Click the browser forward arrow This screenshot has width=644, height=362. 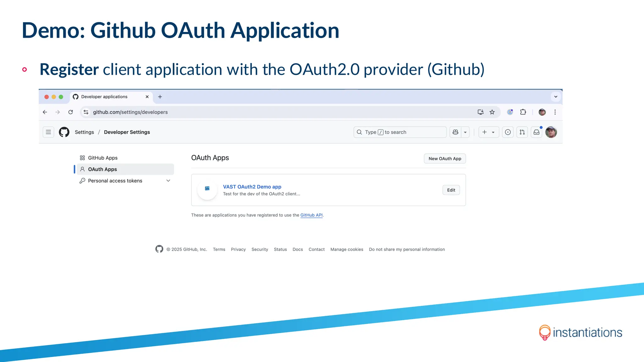(x=58, y=112)
